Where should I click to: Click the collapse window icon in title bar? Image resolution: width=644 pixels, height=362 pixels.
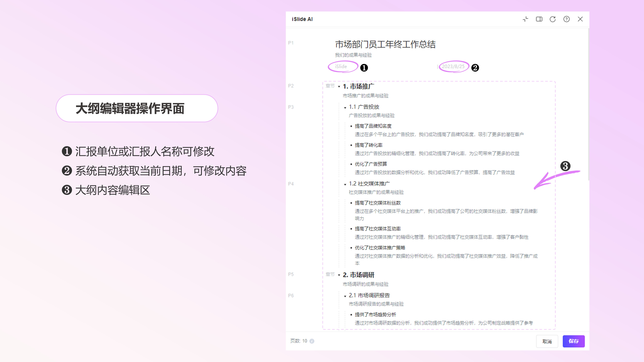click(x=525, y=19)
